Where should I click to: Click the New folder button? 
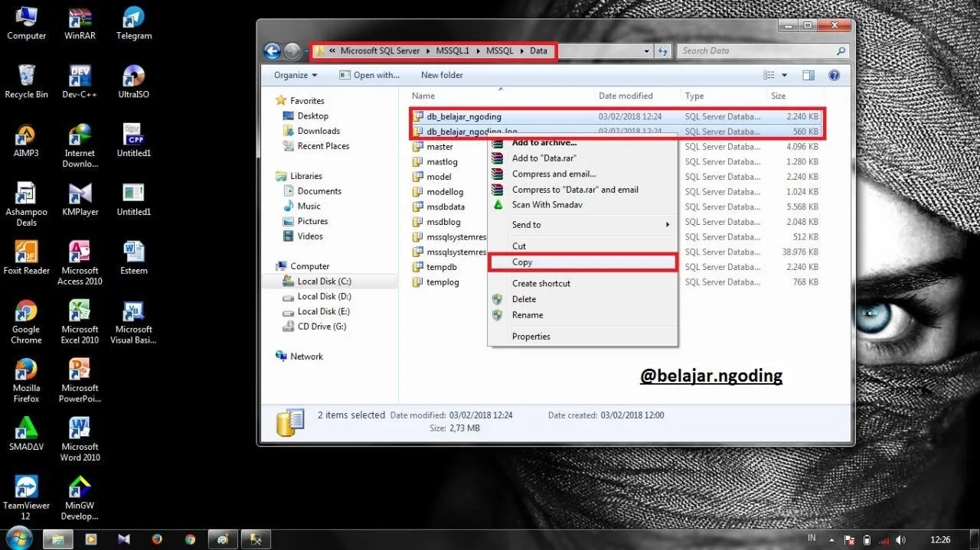[x=442, y=75]
